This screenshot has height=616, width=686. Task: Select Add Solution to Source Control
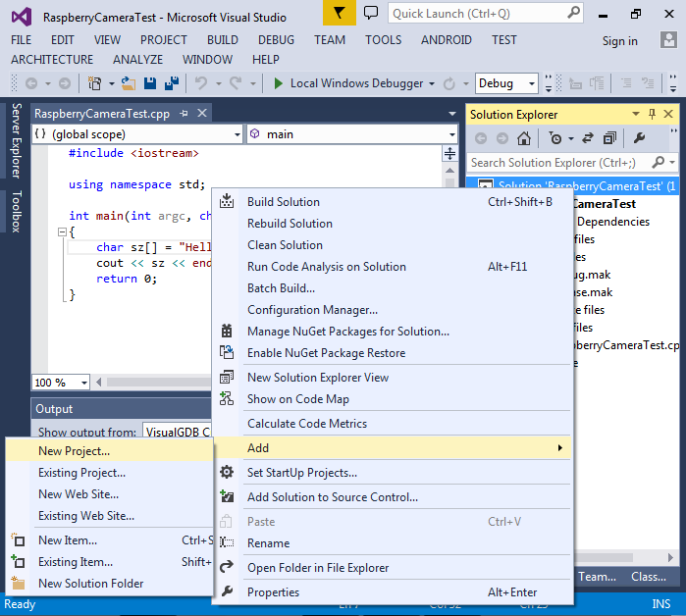(393, 497)
